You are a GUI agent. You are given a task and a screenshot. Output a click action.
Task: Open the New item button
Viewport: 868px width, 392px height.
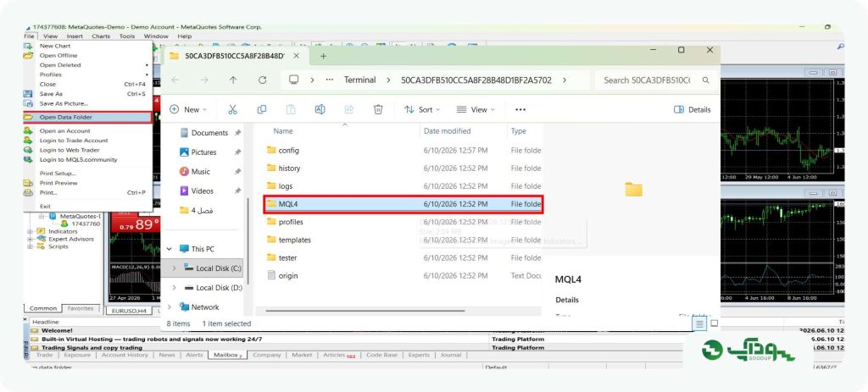188,109
